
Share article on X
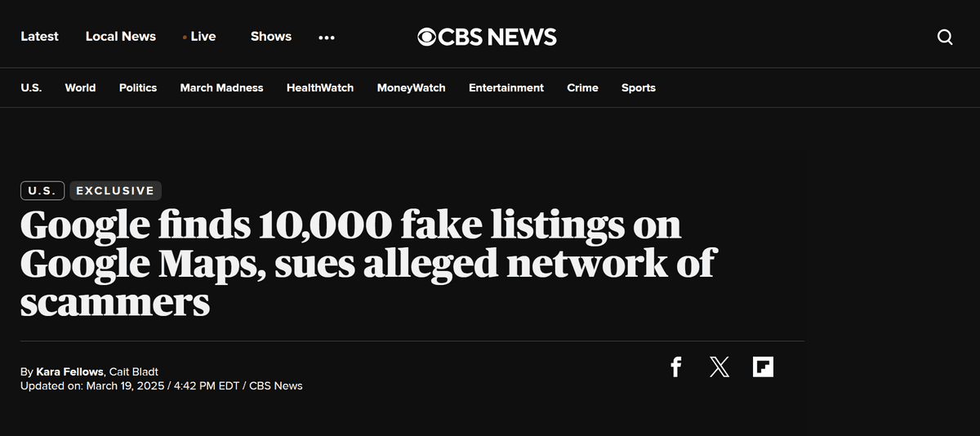click(719, 367)
